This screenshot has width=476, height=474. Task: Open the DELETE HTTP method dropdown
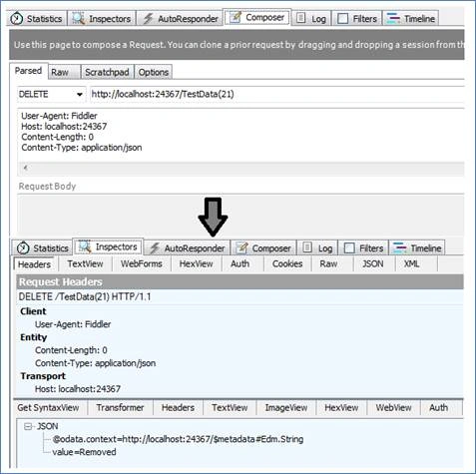tap(80, 94)
